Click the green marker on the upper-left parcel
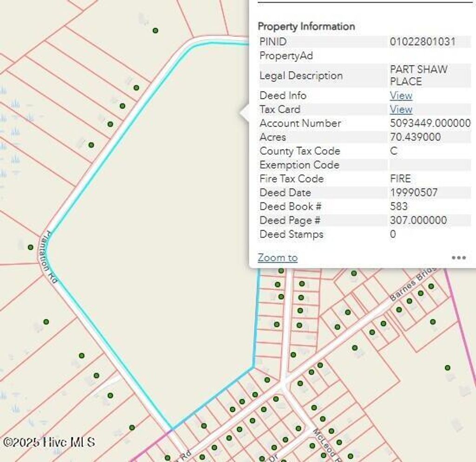 coord(156,30)
